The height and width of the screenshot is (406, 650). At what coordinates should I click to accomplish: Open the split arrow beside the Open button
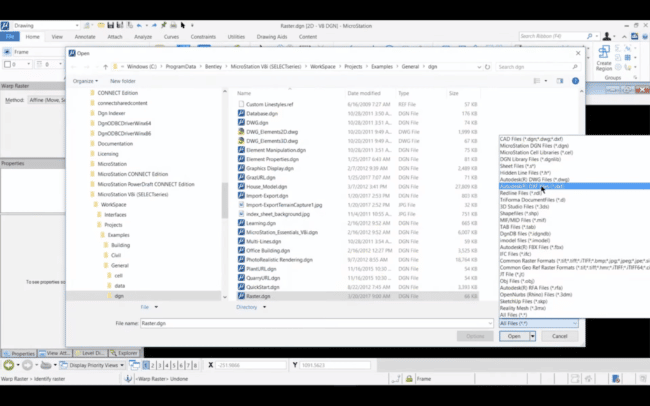point(533,336)
